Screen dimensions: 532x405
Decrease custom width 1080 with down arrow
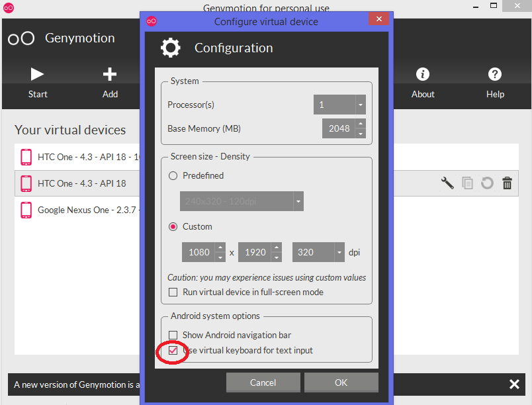tap(220, 257)
